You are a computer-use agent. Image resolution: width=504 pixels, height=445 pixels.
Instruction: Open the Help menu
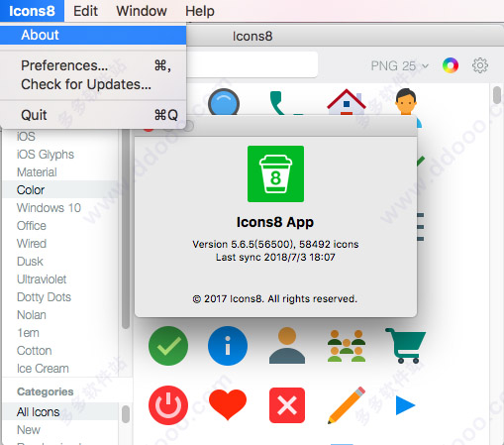tap(200, 11)
